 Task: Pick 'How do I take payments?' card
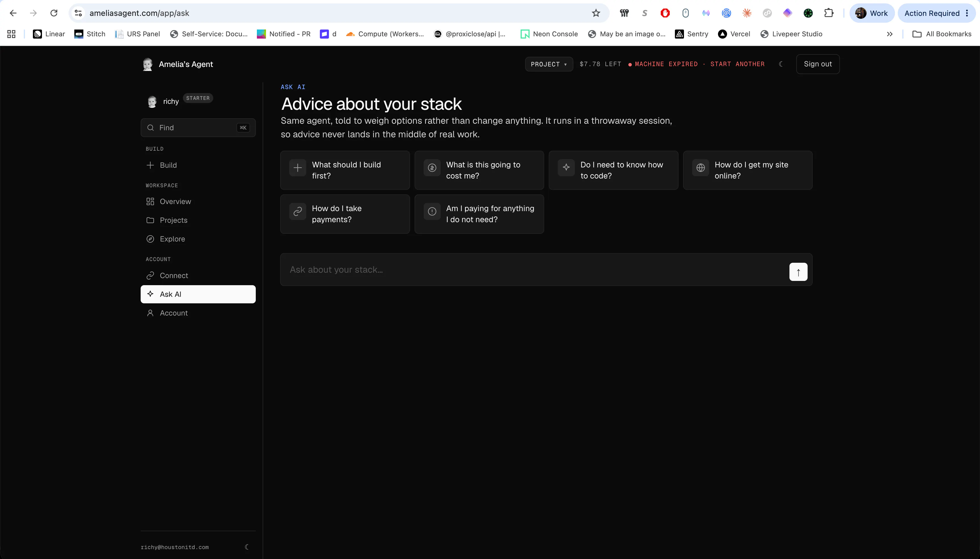[x=345, y=214]
